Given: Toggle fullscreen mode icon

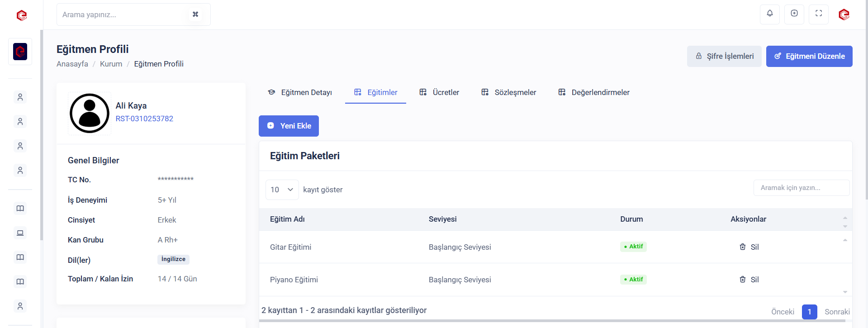Looking at the screenshot, I should [818, 14].
